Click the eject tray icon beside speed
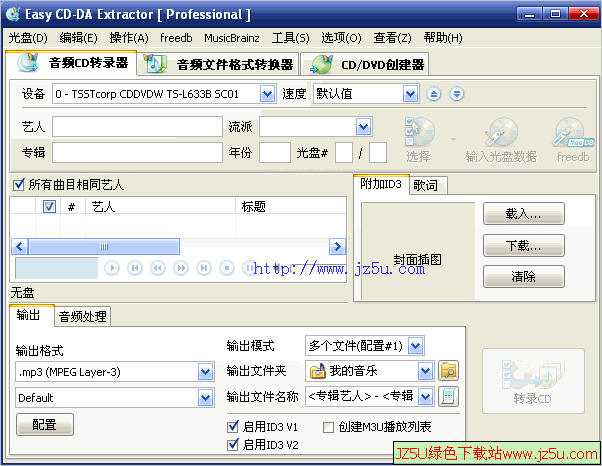The width and height of the screenshot is (602, 466). coord(434,94)
